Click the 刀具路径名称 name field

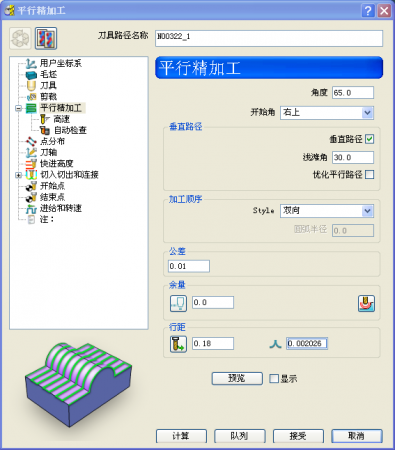[x=269, y=38]
